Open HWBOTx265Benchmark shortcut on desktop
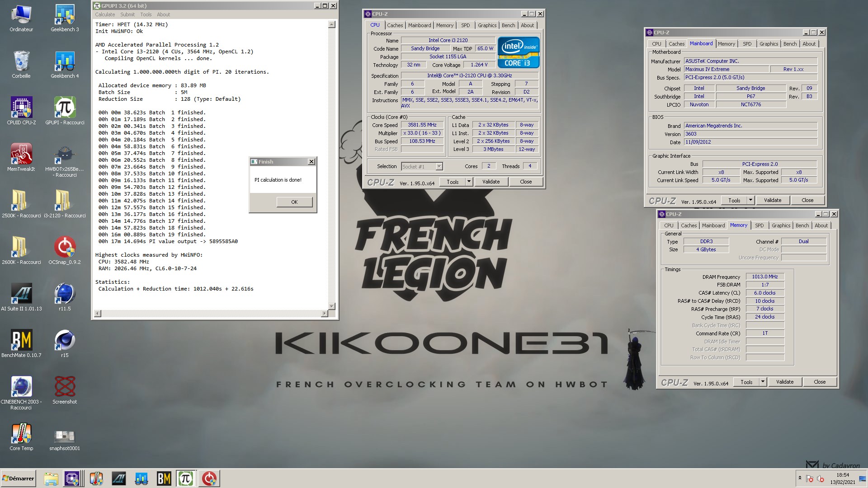 pos(65,160)
